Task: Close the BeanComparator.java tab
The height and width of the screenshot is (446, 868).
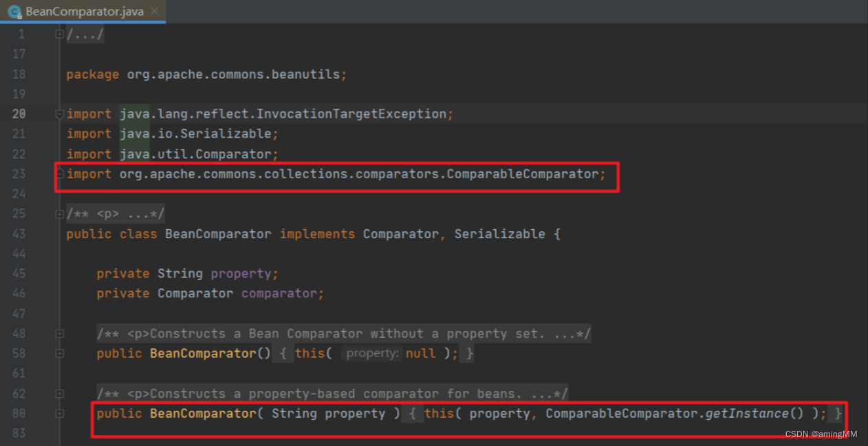Action: pyautogui.click(x=154, y=12)
